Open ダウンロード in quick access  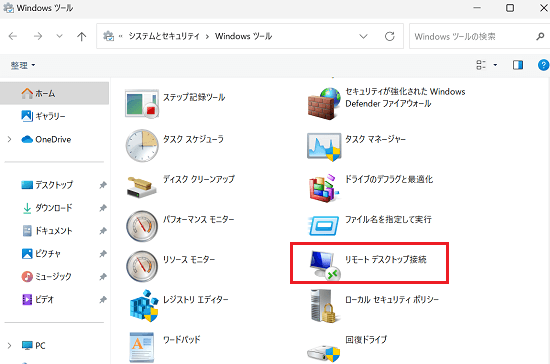click(54, 208)
